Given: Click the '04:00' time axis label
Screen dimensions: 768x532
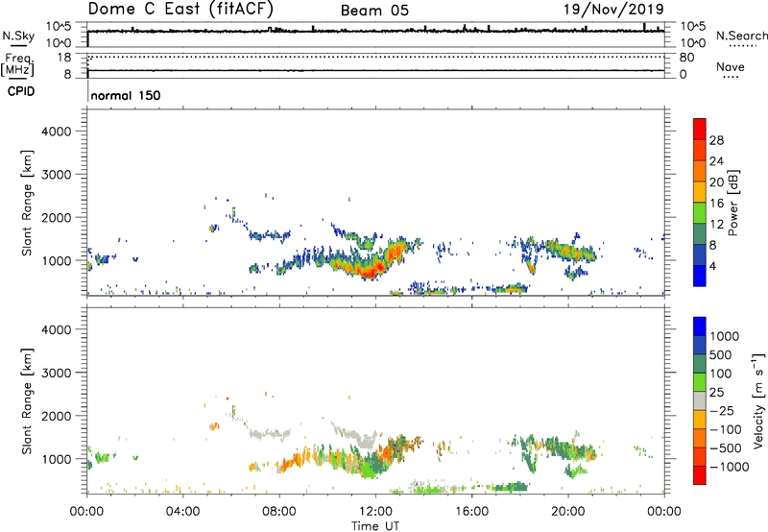Looking at the screenshot, I should pyautogui.click(x=182, y=512).
